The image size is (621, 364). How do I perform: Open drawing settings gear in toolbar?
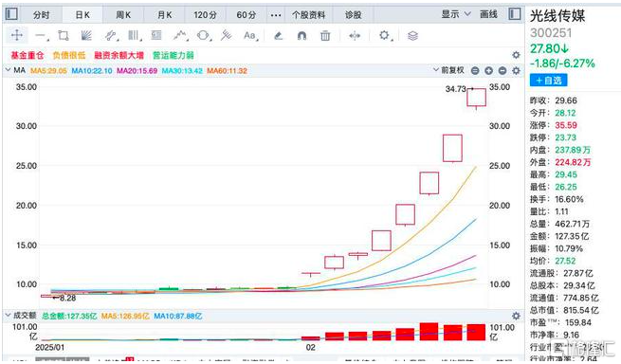[x=385, y=36]
